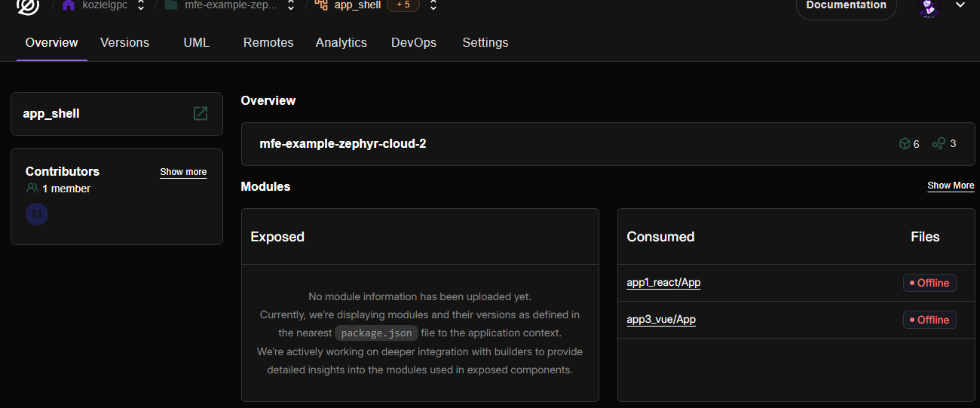Open the Remotes tab
This screenshot has width=980, height=408.
pos(268,42)
